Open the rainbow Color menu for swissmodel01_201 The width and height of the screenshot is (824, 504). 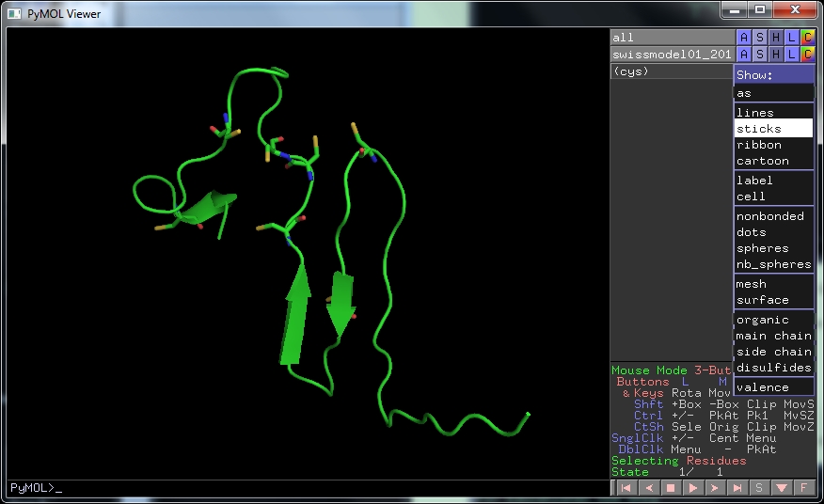tap(808, 55)
